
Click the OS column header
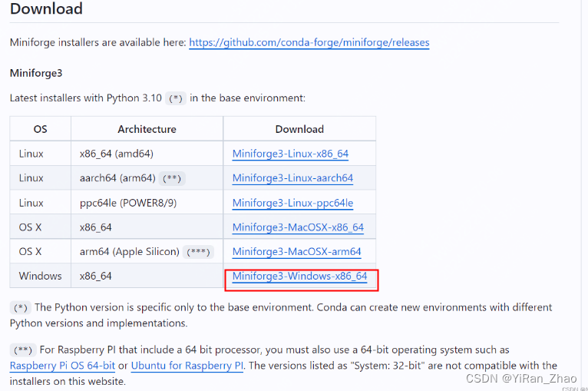click(40, 129)
